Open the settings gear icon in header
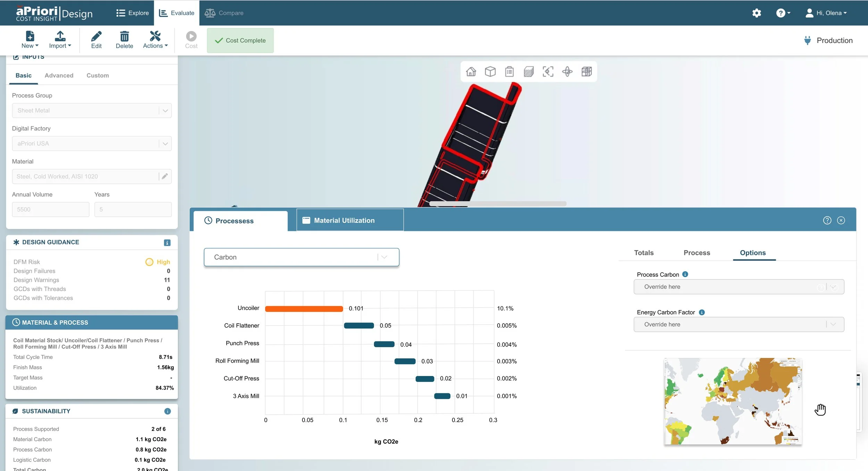Viewport: 868px width, 471px height. pos(757,13)
